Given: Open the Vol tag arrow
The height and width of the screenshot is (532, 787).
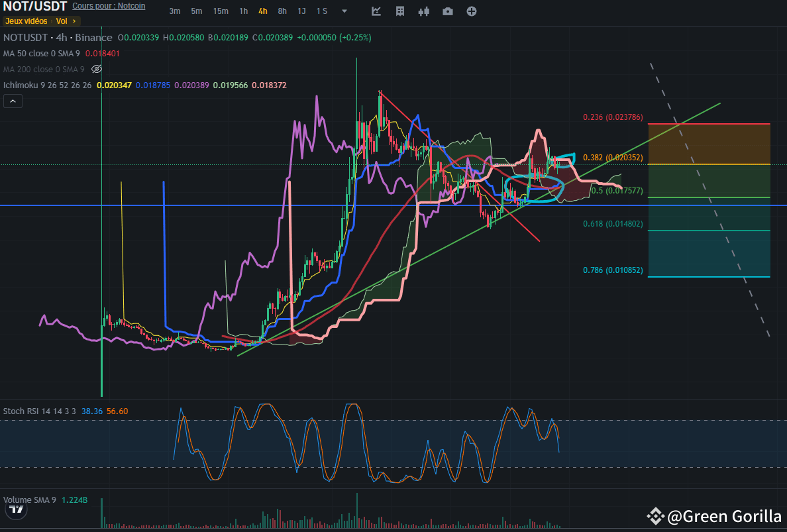Looking at the screenshot, I should 74,21.
